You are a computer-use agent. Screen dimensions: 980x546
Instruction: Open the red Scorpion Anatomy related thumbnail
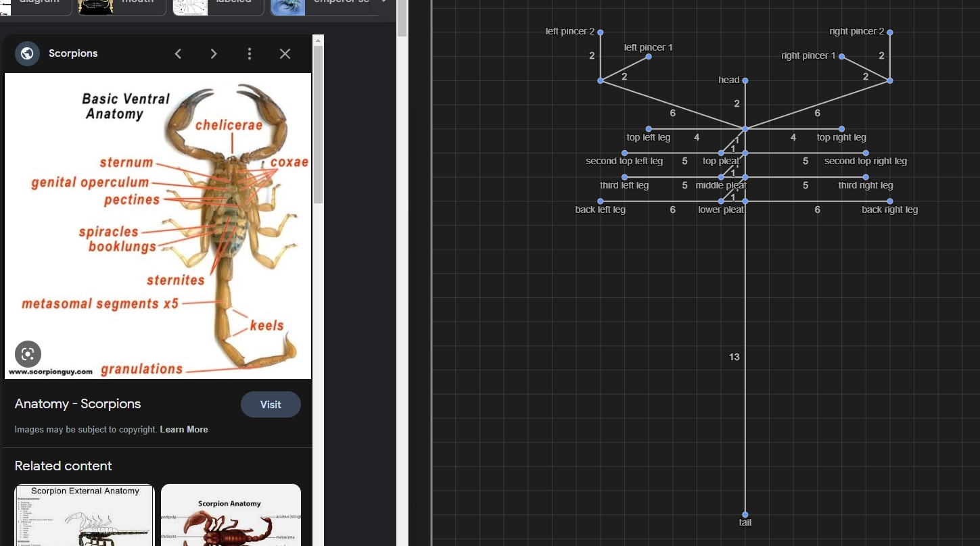tap(231, 514)
